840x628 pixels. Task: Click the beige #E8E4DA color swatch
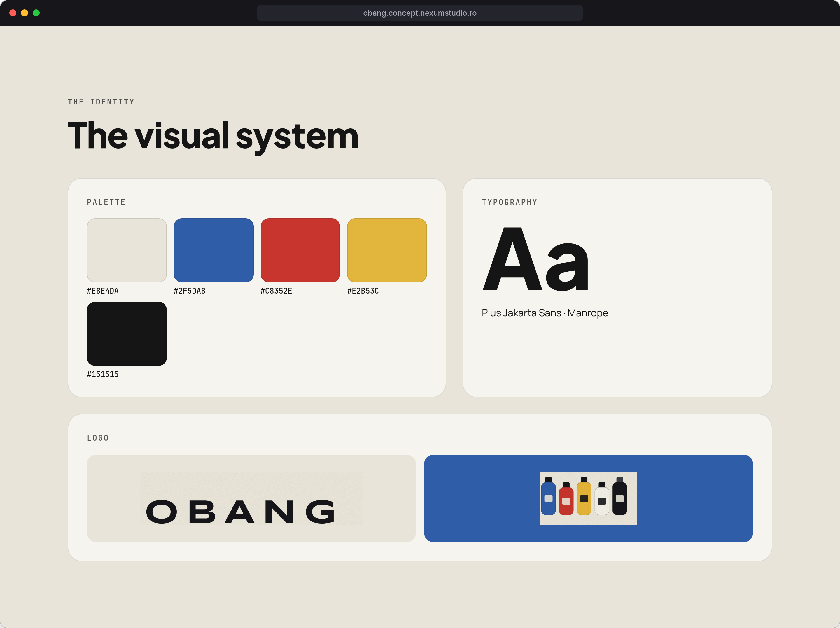[x=127, y=250]
